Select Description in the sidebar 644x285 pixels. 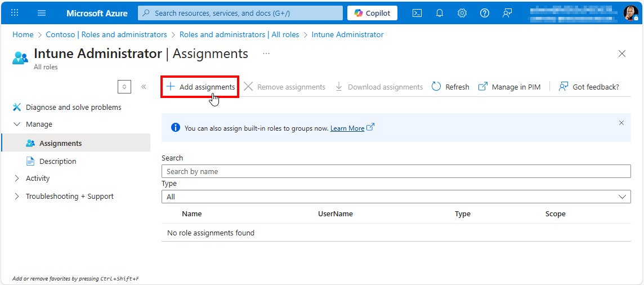point(57,162)
